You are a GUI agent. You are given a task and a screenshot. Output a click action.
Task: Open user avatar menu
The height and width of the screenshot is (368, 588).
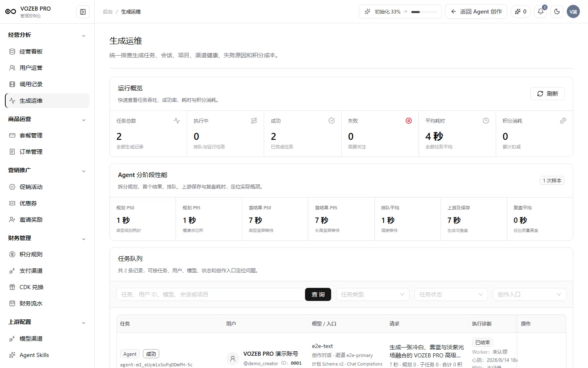(573, 11)
